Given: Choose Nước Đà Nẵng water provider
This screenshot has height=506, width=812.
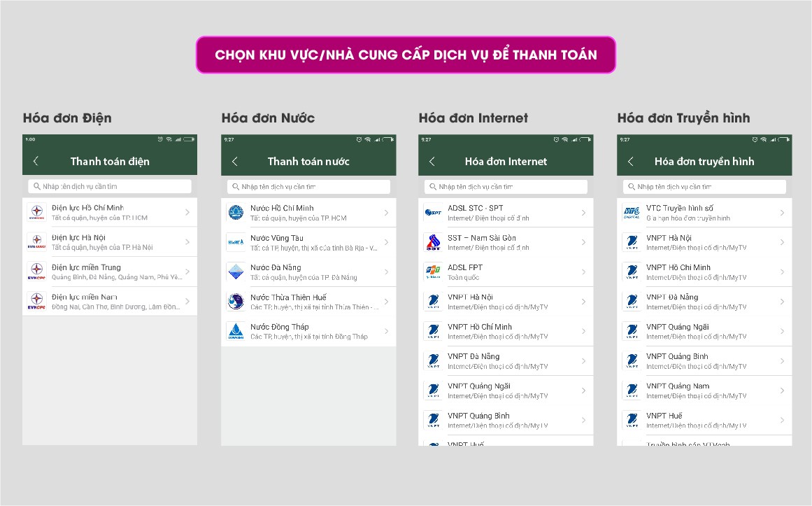Looking at the screenshot, I should 308,272.
